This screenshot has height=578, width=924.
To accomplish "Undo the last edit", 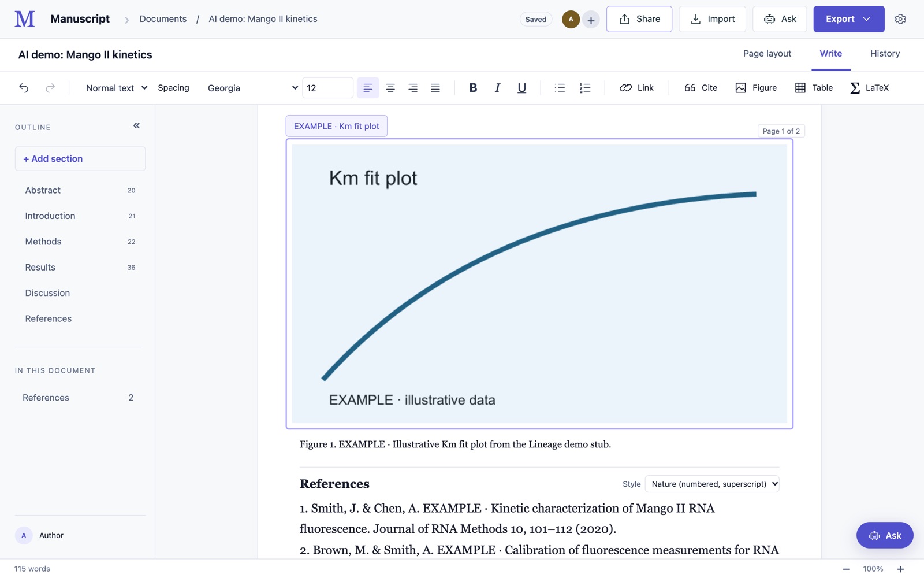I will (x=24, y=88).
